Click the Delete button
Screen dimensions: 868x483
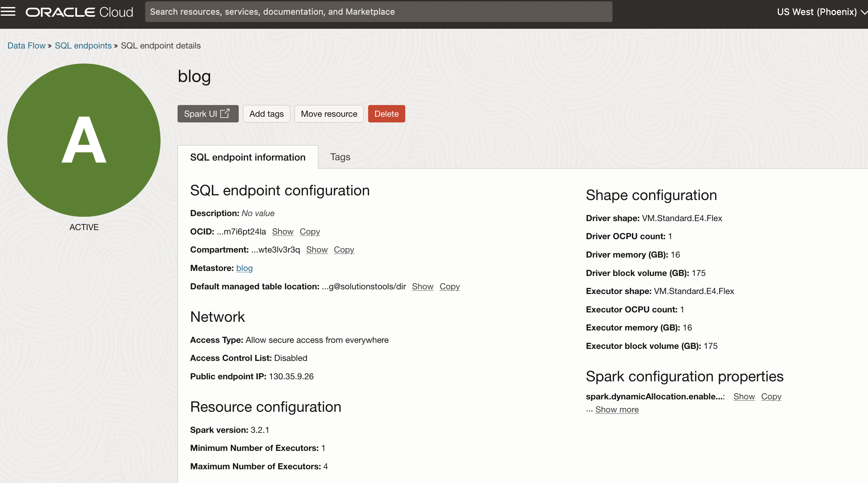click(x=386, y=114)
